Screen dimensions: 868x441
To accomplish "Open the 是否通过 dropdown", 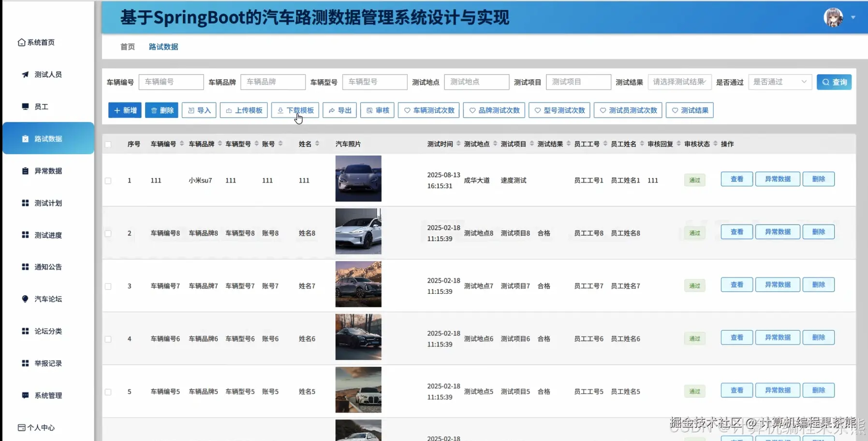I will (780, 82).
